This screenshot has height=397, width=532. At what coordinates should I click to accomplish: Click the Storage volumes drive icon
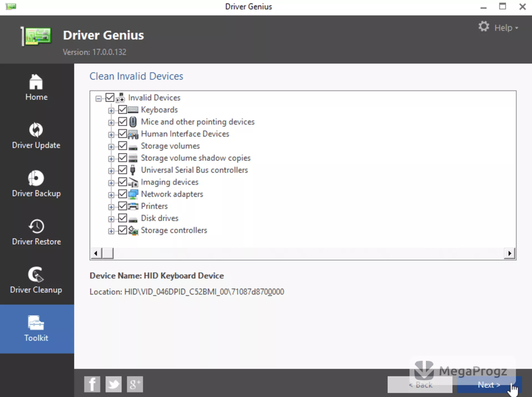(x=133, y=147)
